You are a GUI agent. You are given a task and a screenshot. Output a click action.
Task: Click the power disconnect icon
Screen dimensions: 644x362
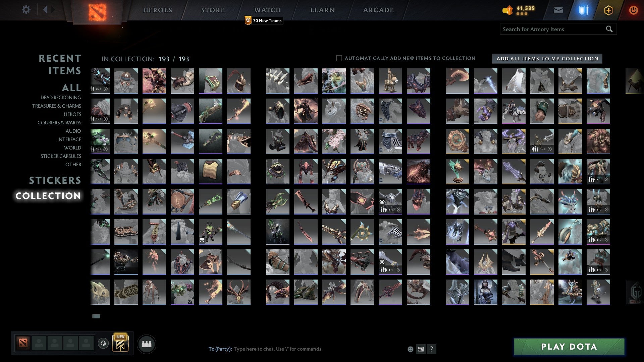point(633,10)
